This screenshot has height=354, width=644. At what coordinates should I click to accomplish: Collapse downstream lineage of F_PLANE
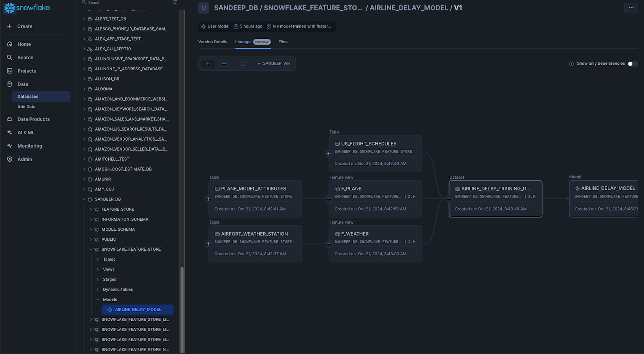click(x=329, y=198)
